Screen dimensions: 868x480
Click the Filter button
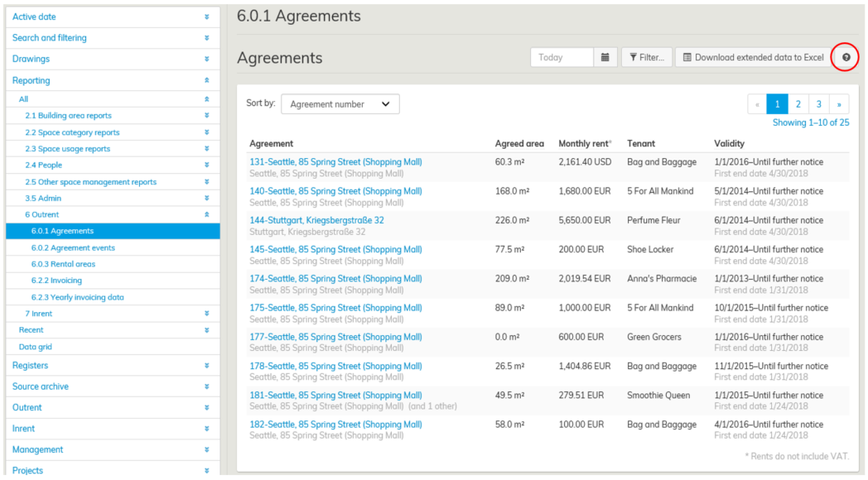point(646,57)
